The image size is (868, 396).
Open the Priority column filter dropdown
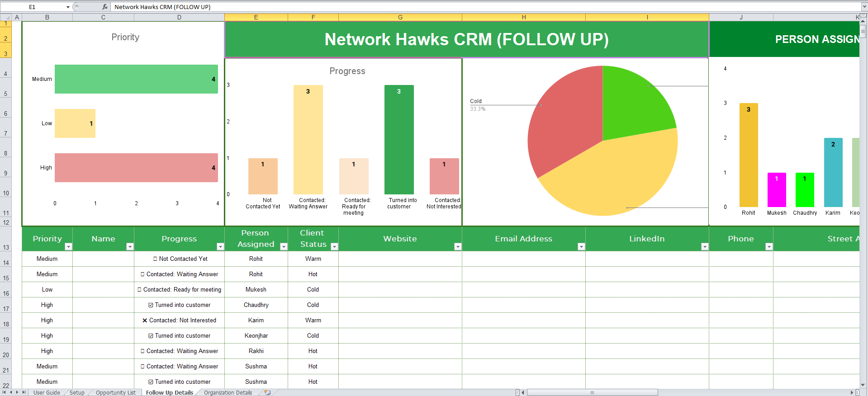68,246
